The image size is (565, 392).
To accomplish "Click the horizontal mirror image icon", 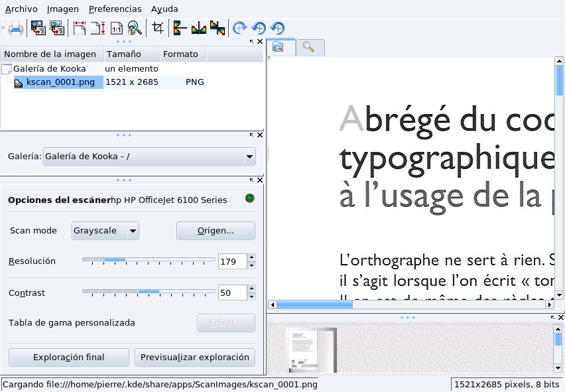I will [x=198, y=29].
